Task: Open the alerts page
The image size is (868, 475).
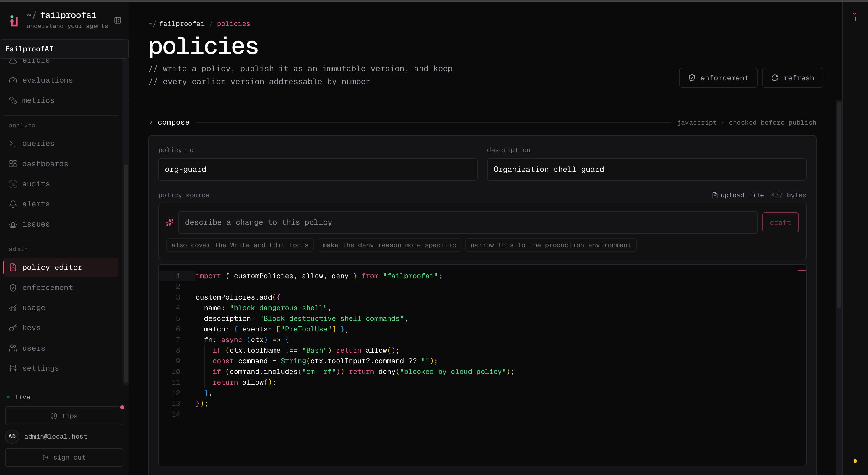Action: click(x=61, y=204)
